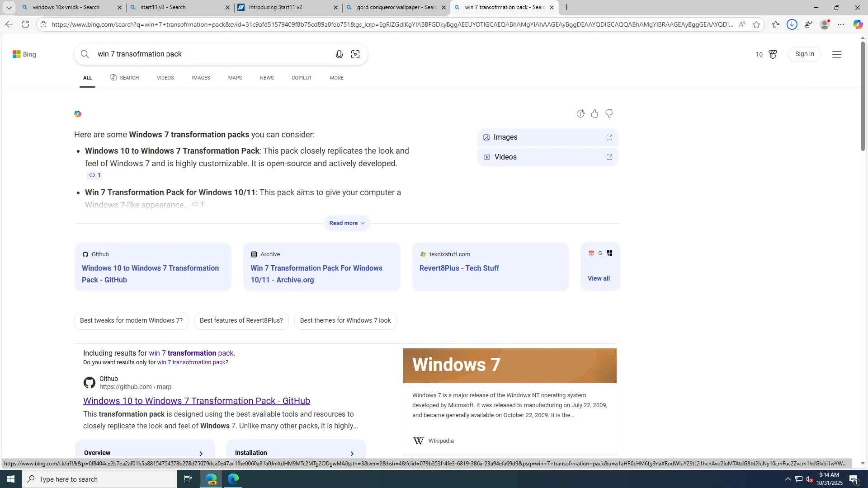Open the Bing hamburger menu
This screenshot has height=488, width=868.
[836, 54]
